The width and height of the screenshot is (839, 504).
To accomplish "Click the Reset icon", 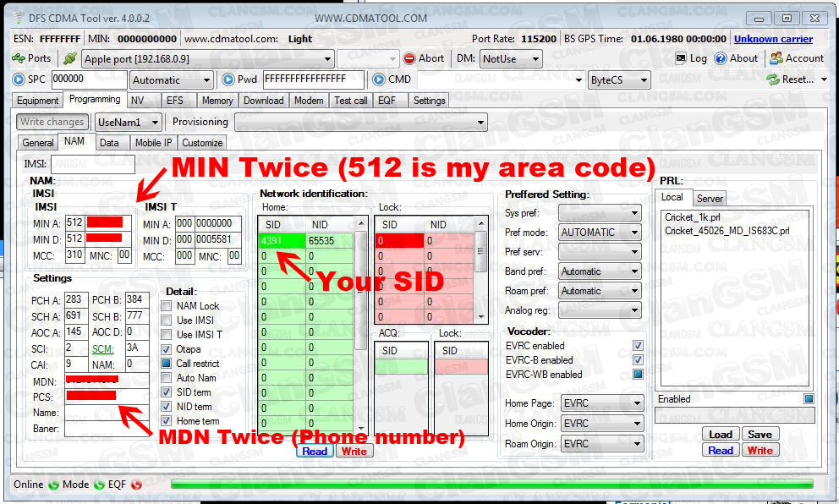I will pos(773,79).
